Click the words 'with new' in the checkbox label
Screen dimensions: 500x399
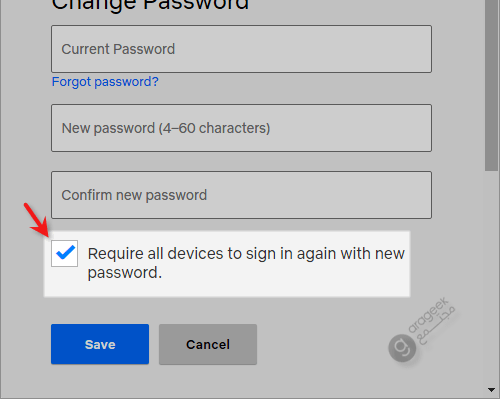click(x=372, y=254)
